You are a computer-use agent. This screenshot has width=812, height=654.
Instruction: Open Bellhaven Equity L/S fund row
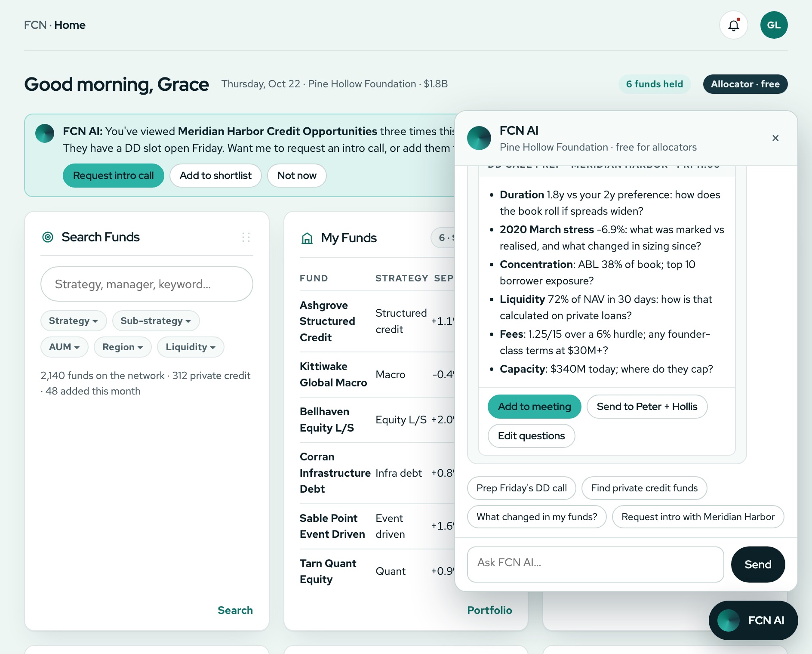coord(377,420)
